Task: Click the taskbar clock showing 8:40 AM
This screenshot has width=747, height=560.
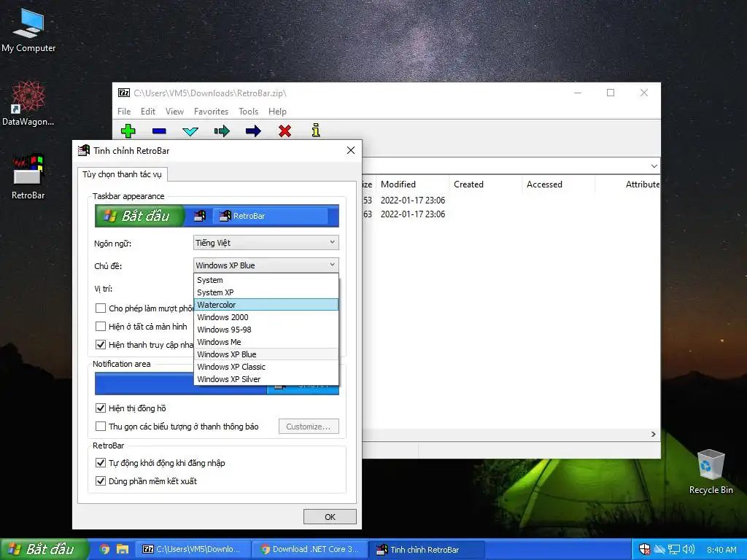Action: (x=721, y=550)
